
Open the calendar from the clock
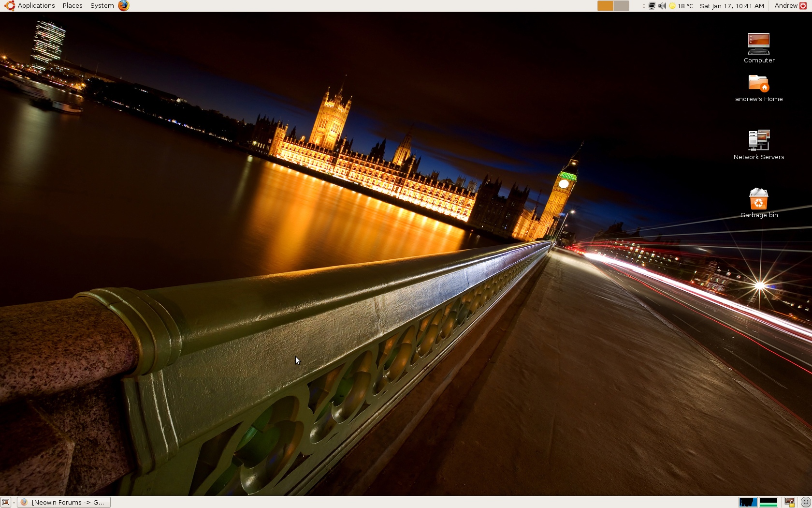(x=732, y=6)
